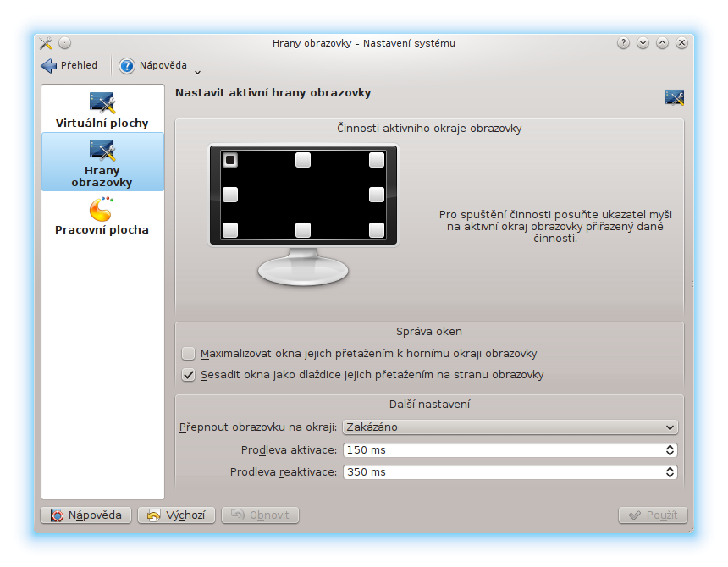Adjust the Prodleva aktivace spinner arrows

pos(670,450)
